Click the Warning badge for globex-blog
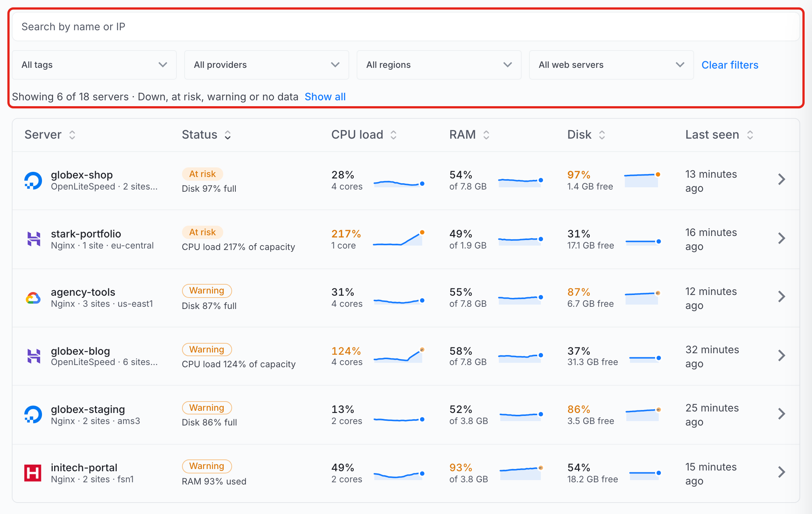The image size is (812, 514). (207, 350)
